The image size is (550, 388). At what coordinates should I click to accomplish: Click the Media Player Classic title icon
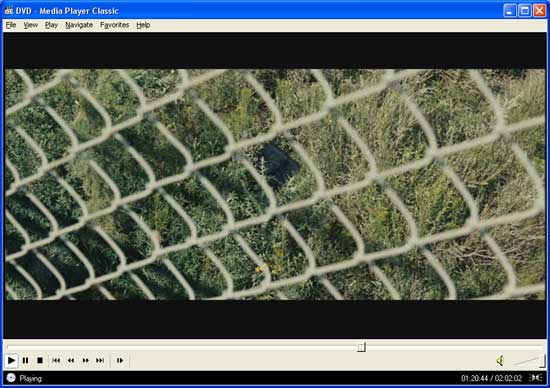(x=9, y=11)
